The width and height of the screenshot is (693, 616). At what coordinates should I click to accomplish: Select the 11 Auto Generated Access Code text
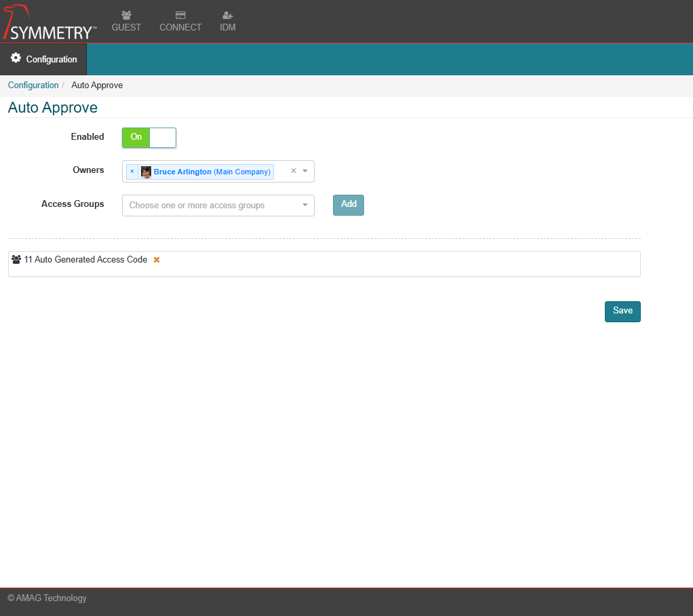point(85,260)
